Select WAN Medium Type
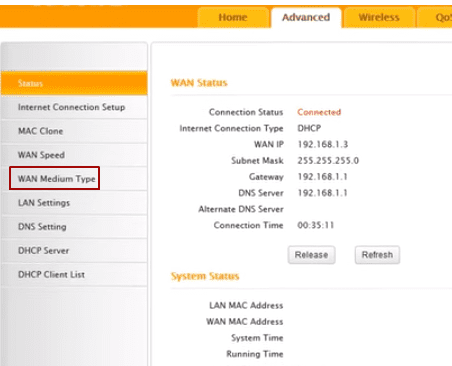 point(74,179)
